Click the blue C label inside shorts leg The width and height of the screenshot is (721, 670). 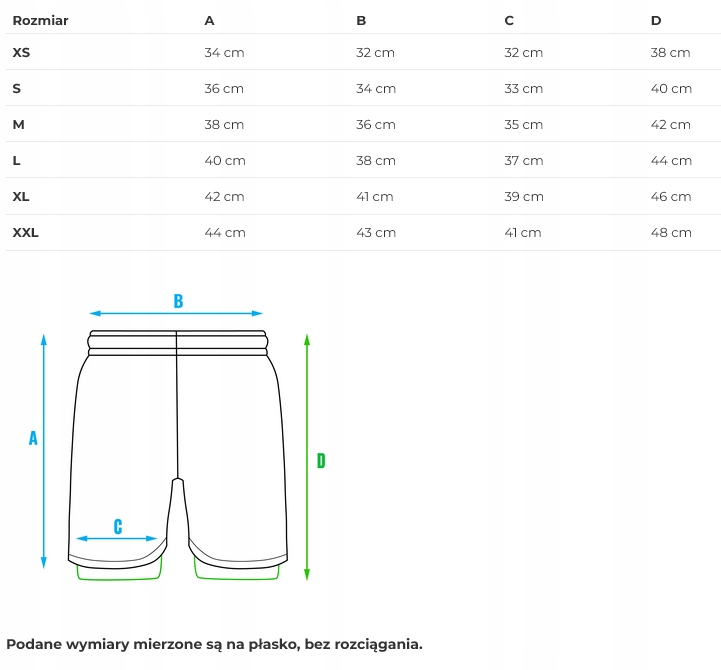(x=118, y=526)
